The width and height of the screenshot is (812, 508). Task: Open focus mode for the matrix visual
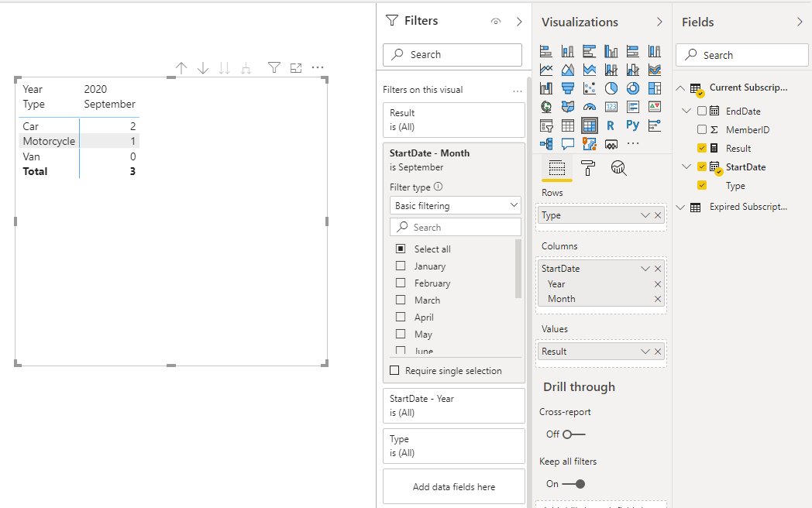(296, 68)
